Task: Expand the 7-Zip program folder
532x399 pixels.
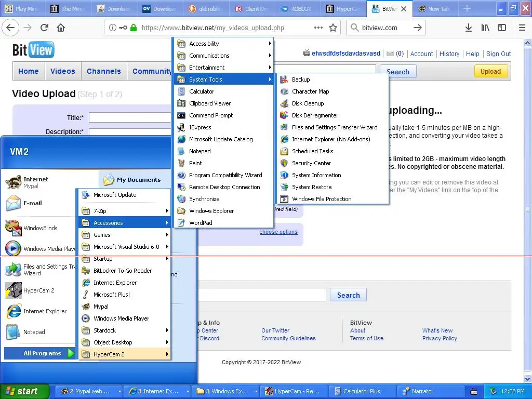Action: pyautogui.click(x=125, y=211)
